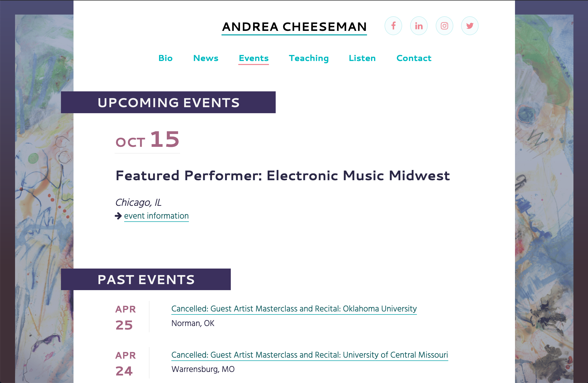The width and height of the screenshot is (588, 383).
Task: Click the Upcoming Events section banner
Action: [168, 102]
